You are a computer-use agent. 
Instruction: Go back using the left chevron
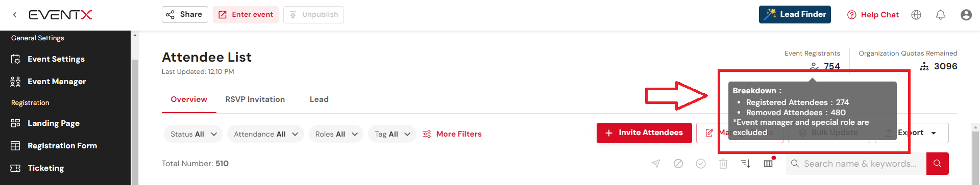[15, 15]
